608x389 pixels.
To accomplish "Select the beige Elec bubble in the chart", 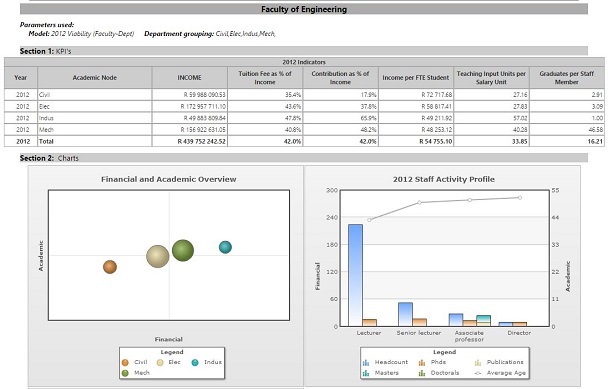I will pos(157,256).
